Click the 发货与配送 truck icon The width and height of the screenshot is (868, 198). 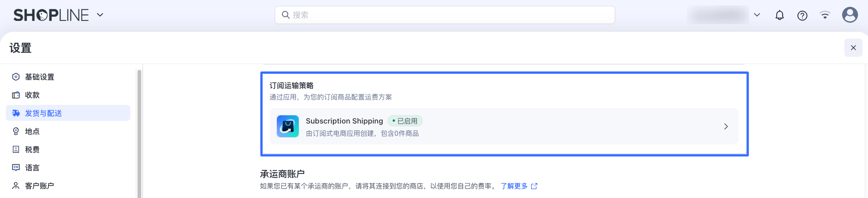[16, 113]
